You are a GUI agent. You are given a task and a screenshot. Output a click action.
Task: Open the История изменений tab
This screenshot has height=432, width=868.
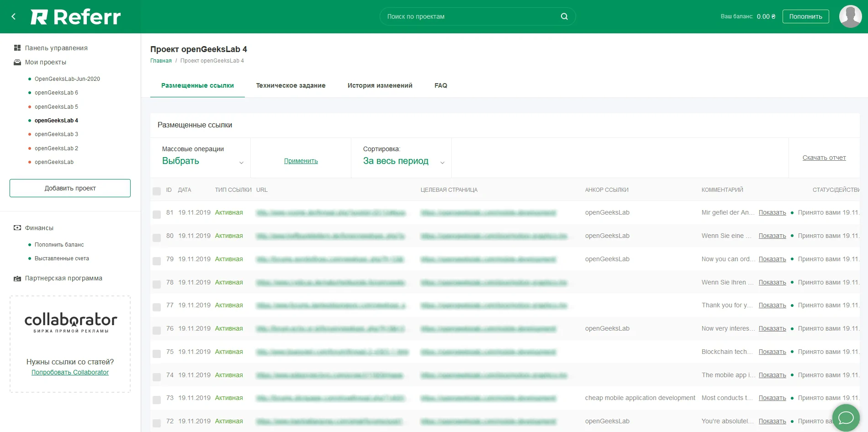380,85
